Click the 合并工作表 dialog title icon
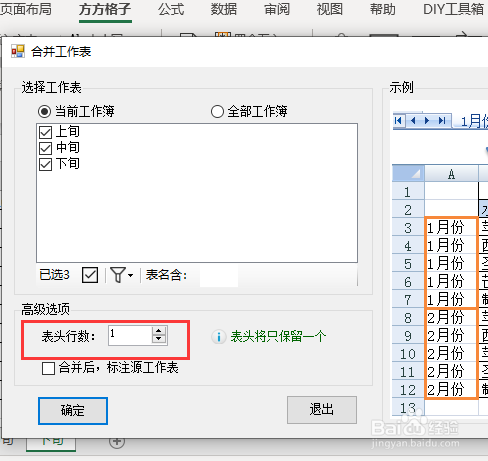488x461 pixels. click(18, 51)
